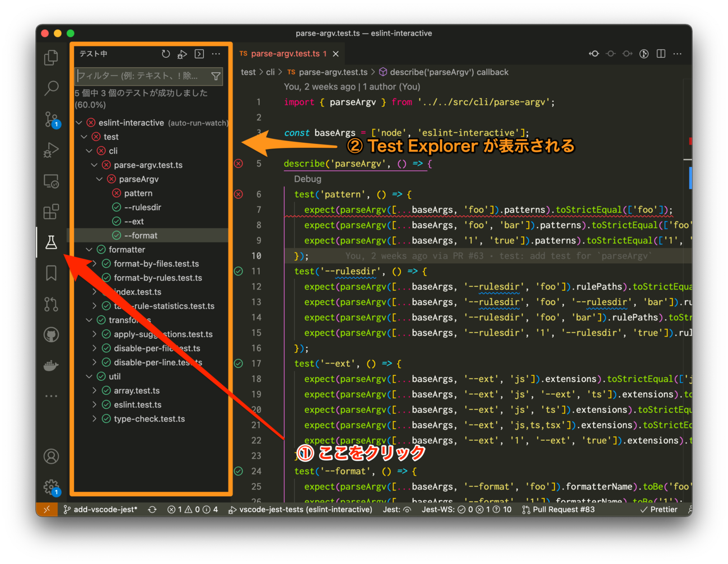Viewport: 728px width, 564px height.
Task: Open problems via errors and warnings count
Action: point(192,510)
